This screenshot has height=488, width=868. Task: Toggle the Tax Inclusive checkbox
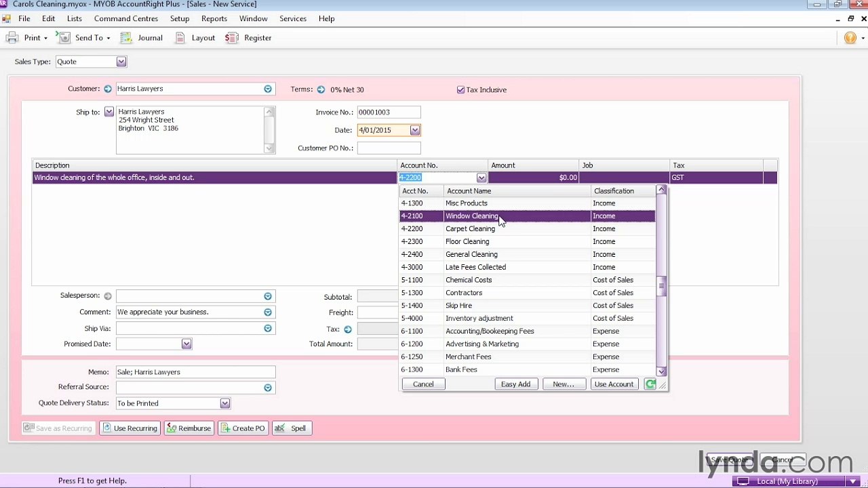point(460,89)
